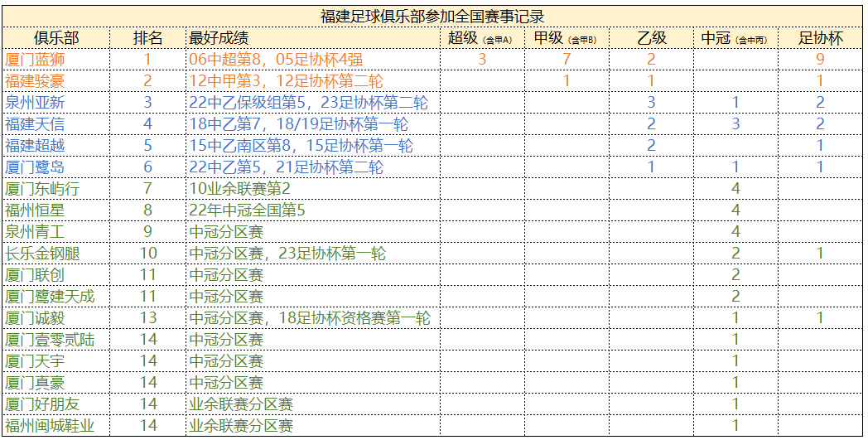This screenshot has width=868, height=440.
Task: Select the title cell 福建足球俱乐部参加全国赛事记录
Action: click(432, 16)
